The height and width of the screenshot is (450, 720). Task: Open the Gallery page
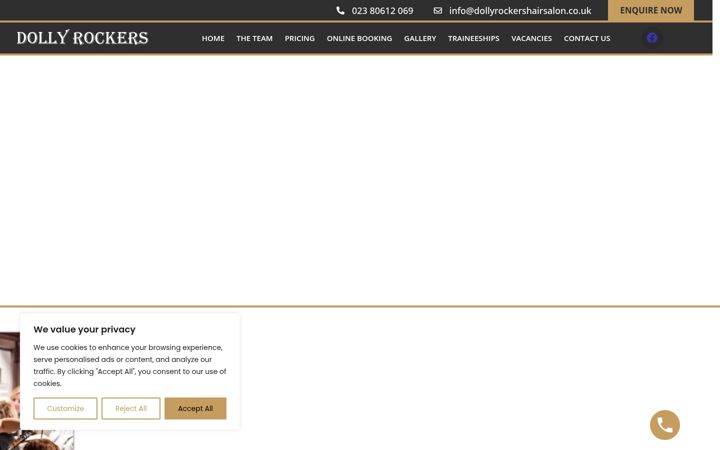click(x=420, y=39)
